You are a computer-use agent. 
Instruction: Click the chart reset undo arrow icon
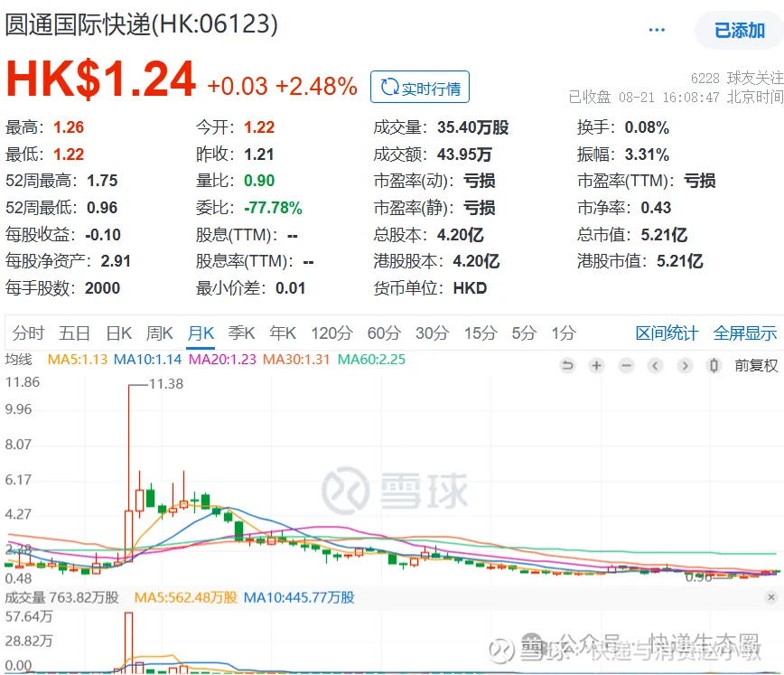pyautogui.click(x=567, y=366)
